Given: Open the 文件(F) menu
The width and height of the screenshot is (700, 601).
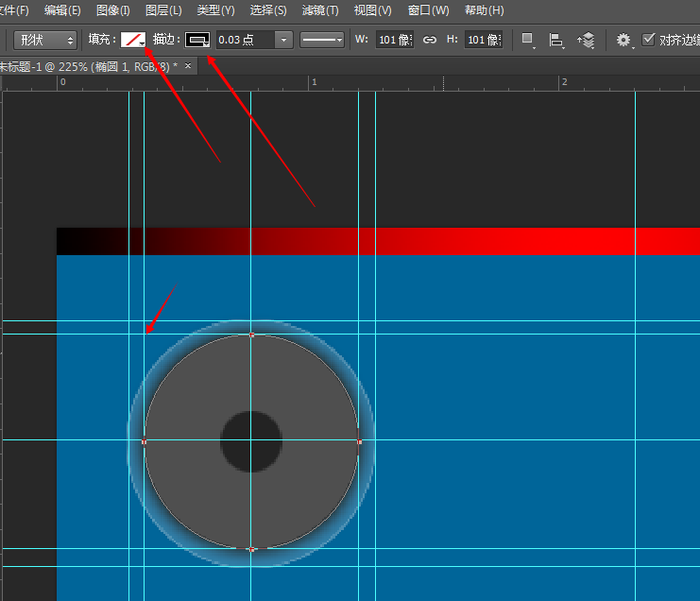Looking at the screenshot, I should click(13, 9).
